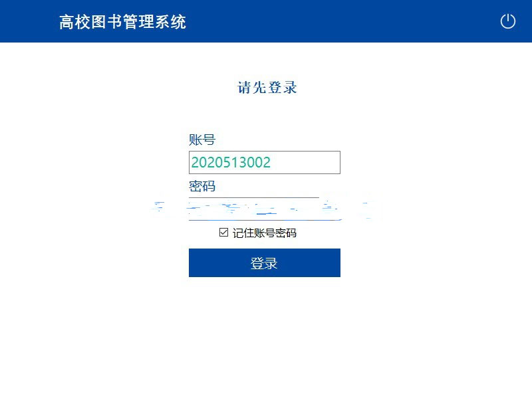Focus the account box showing 2020513002
The width and height of the screenshot is (532, 412).
264,162
